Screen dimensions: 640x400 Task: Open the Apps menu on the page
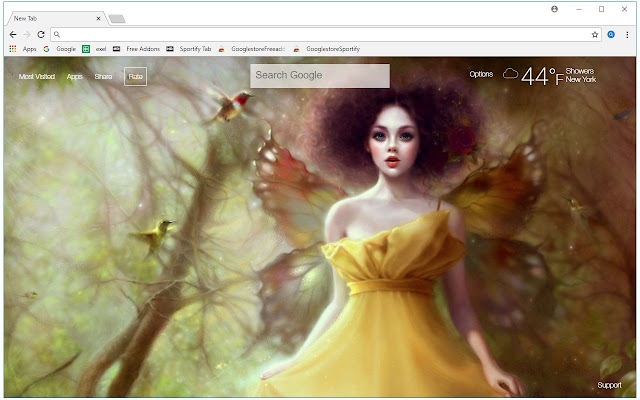coord(75,77)
